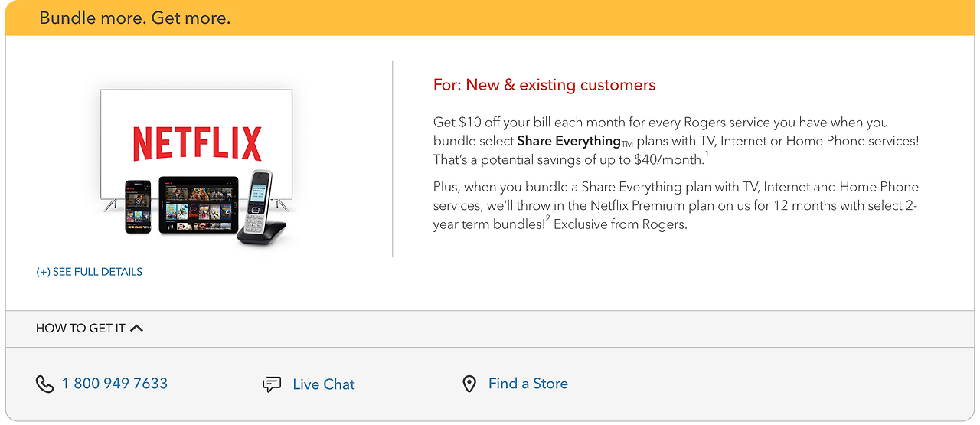Click the location pin icon
Viewport: 980px width, 425px height.
469,384
